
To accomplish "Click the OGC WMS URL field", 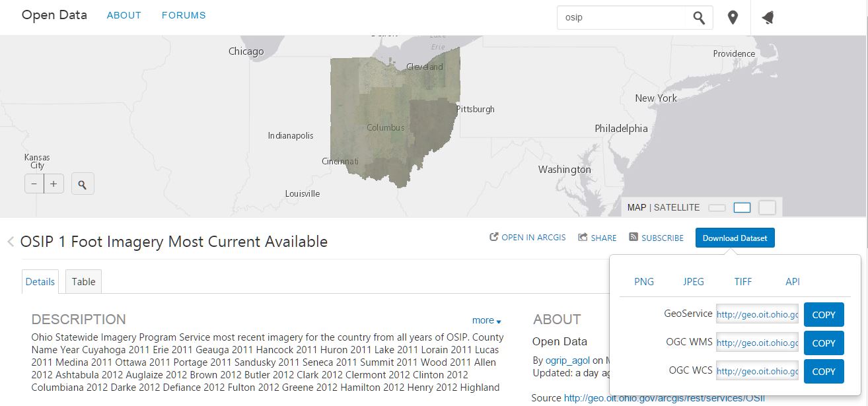I will pyautogui.click(x=757, y=343).
